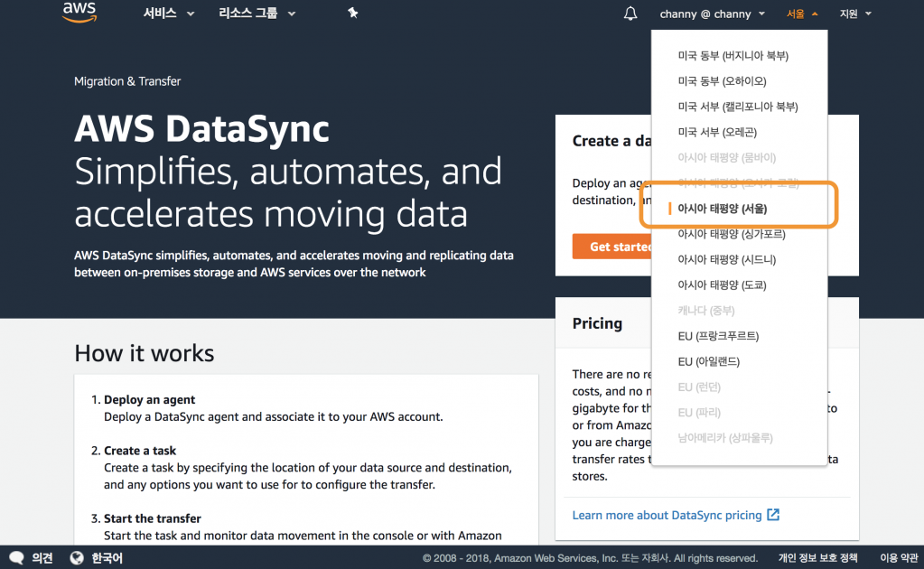Select 미국 동부 (버지니아 북부) region
The image size is (924, 569).
(x=733, y=56)
